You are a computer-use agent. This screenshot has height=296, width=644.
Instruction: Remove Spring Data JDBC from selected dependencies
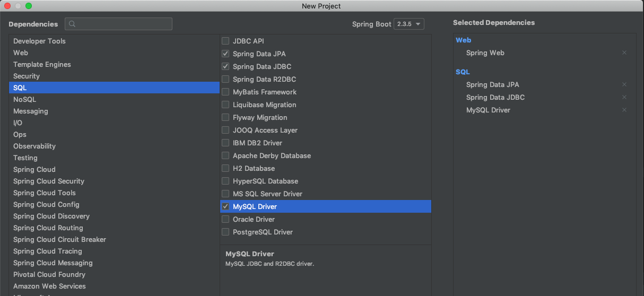coord(624,98)
